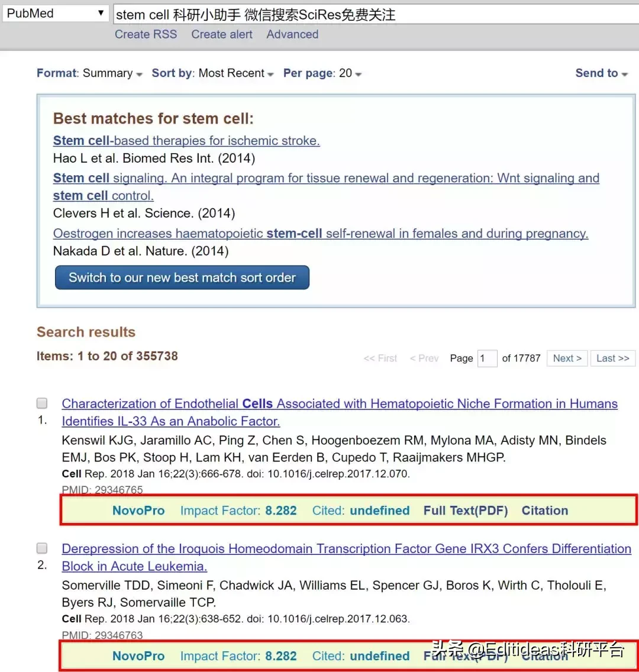Click Cited: undefined for result 1

pos(361,511)
